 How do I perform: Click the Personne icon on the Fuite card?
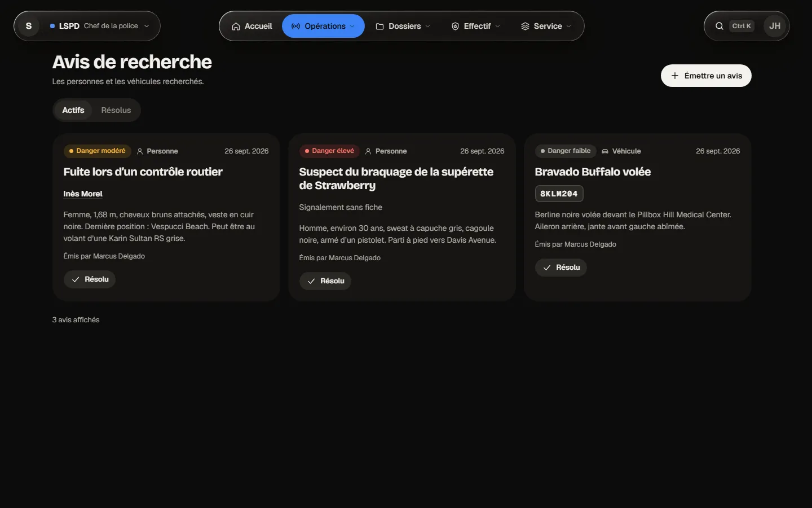click(x=140, y=151)
